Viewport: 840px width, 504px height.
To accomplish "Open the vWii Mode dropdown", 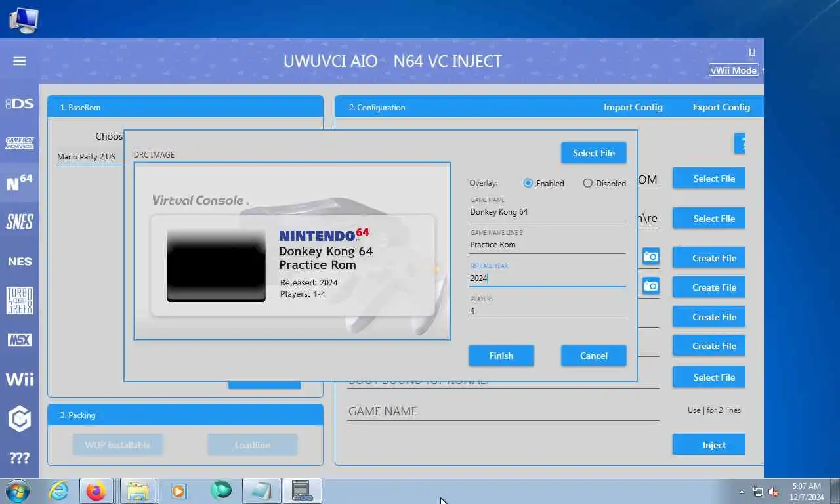I will pos(735,70).
